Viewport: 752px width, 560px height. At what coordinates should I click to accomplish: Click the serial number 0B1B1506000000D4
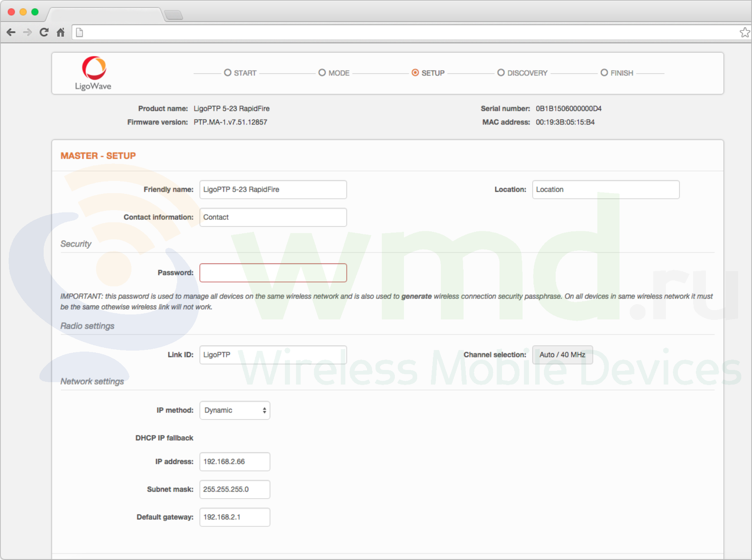click(x=569, y=109)
